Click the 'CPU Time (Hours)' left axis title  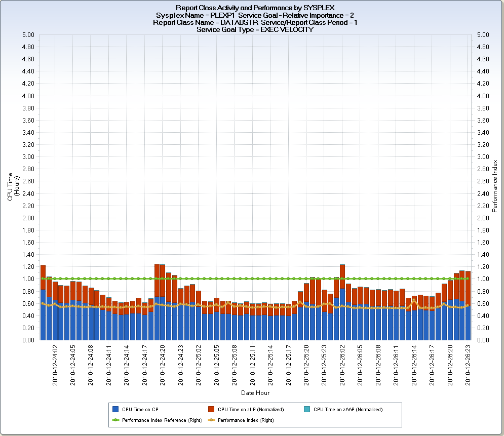point(13,187)
